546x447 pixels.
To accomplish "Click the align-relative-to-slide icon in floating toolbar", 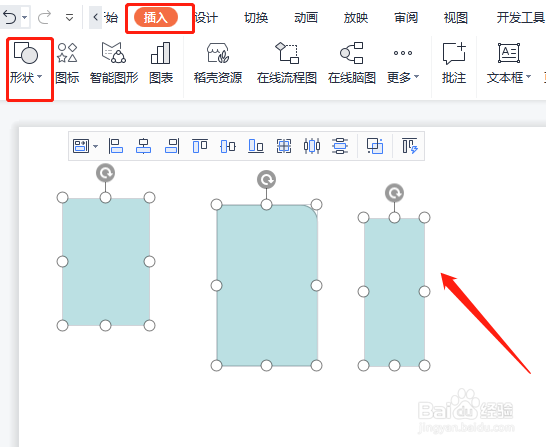I will pos(81,146).
